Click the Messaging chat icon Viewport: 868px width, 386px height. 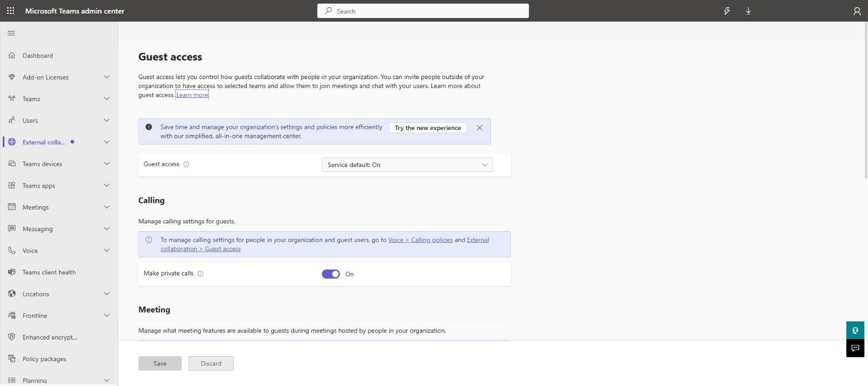12,228
